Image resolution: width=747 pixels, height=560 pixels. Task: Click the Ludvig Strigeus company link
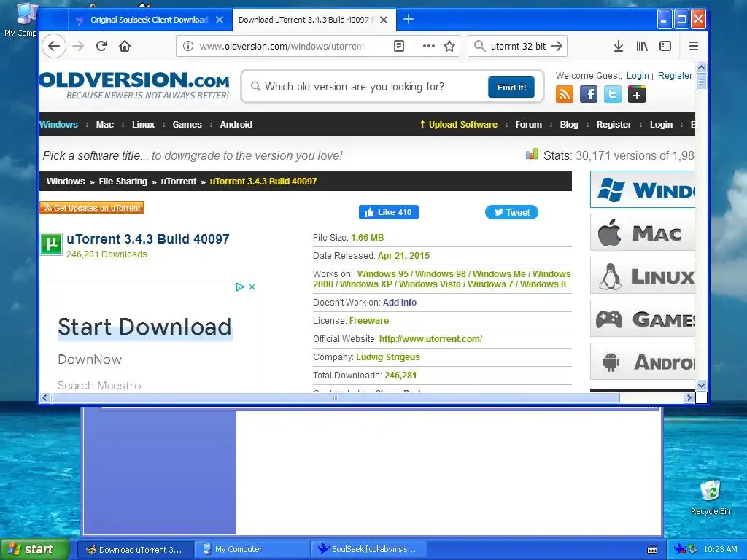[388, 357]
